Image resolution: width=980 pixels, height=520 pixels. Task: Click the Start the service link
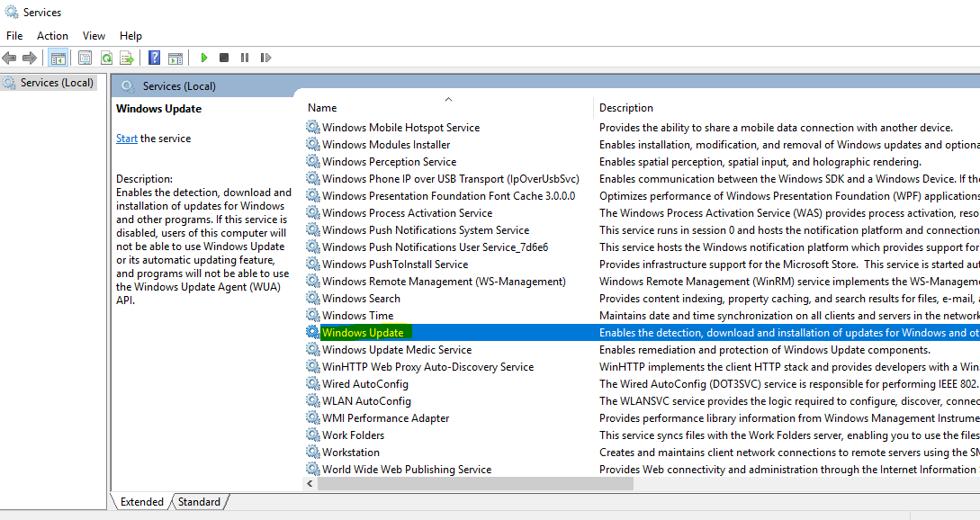(x=126, y=139)
